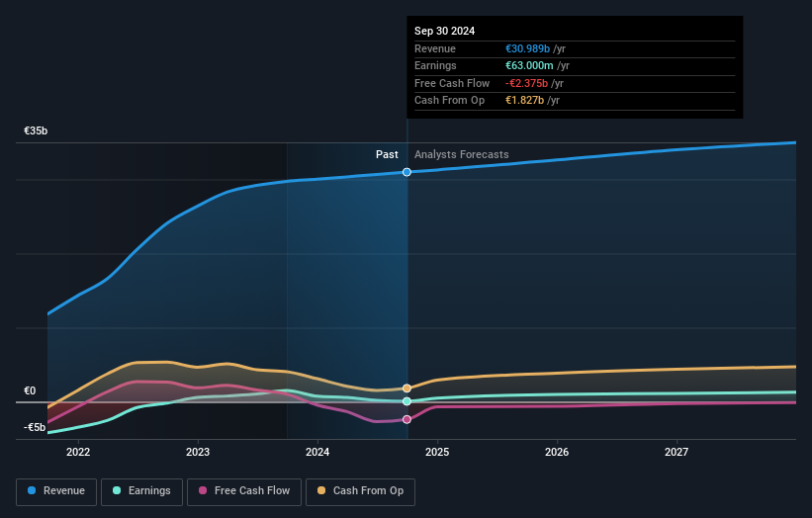Viewport: 812px width, 518px height.
Task: Click the -€5b y-axis label
Action: [35, 427]
